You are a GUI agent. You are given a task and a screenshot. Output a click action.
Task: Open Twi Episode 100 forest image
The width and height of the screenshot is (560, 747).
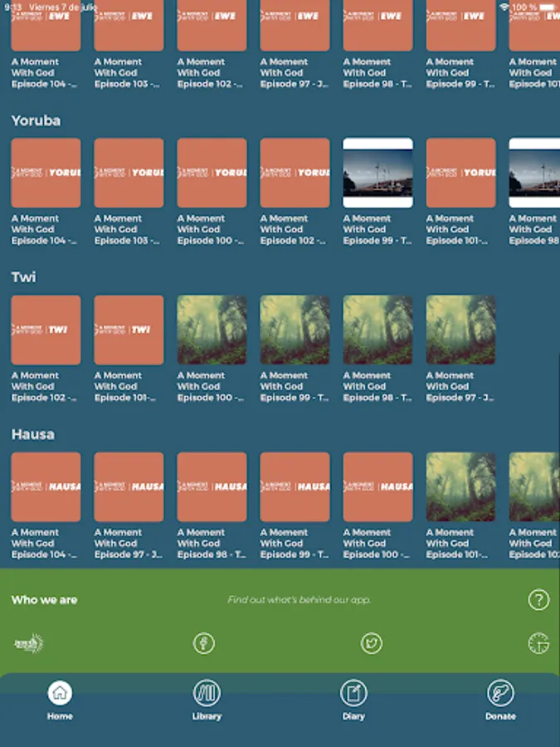212,330
